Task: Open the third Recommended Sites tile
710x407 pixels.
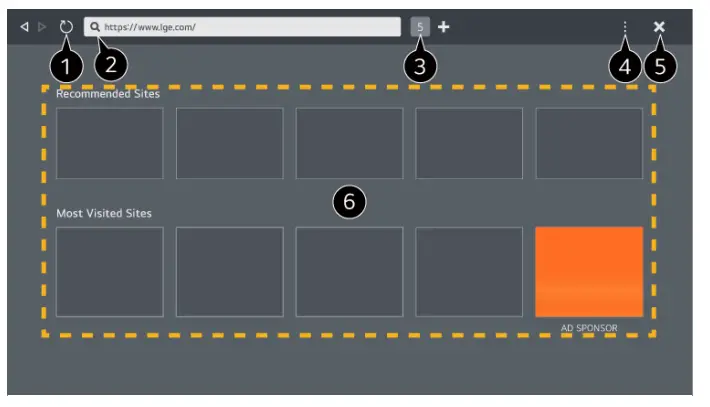Action: pos(349,143)
